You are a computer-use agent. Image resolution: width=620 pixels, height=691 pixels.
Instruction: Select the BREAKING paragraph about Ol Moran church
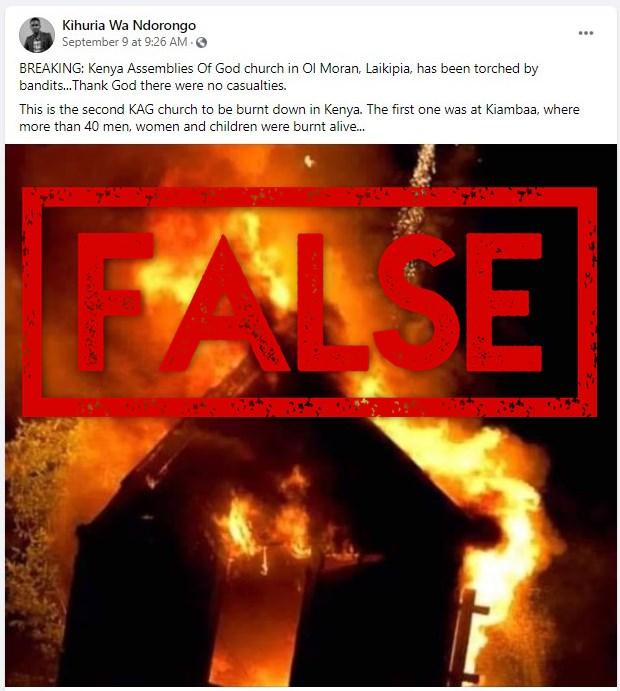278,77
